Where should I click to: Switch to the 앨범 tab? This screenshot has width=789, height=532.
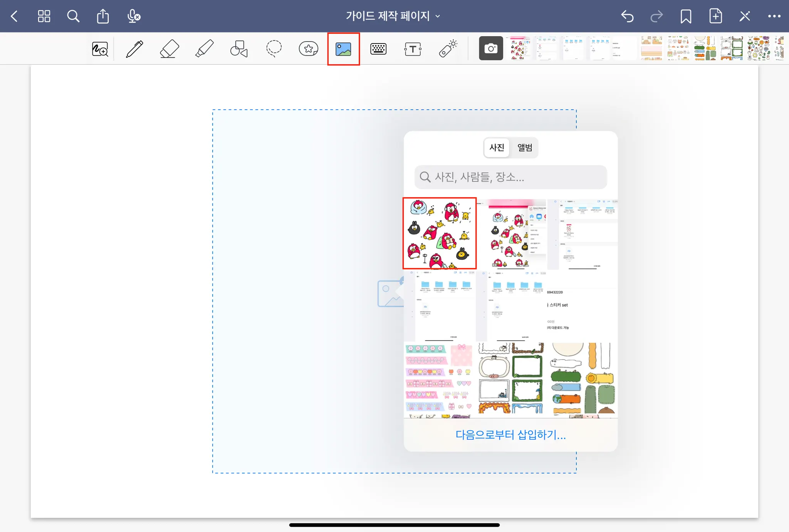tap(524, 147)
